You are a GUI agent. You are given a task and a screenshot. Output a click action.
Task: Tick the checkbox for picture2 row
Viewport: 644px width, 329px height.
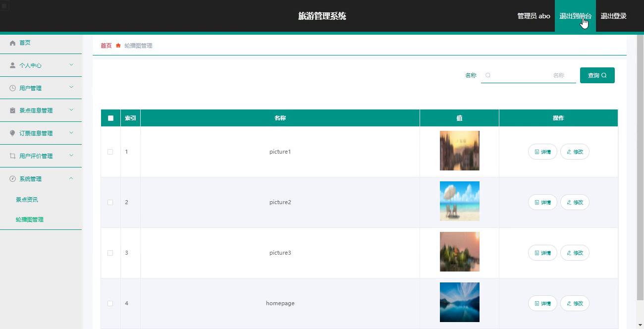tap(110, 202)
